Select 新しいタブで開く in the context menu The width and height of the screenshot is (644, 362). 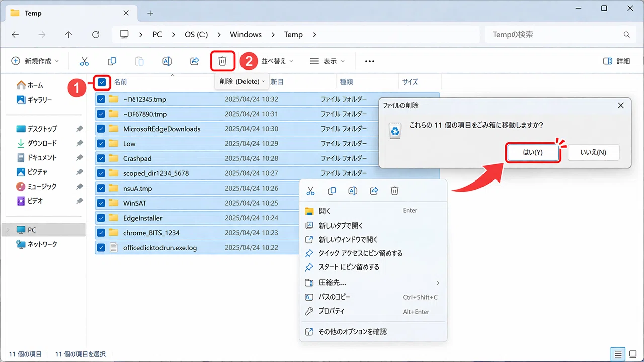[373, 226]
